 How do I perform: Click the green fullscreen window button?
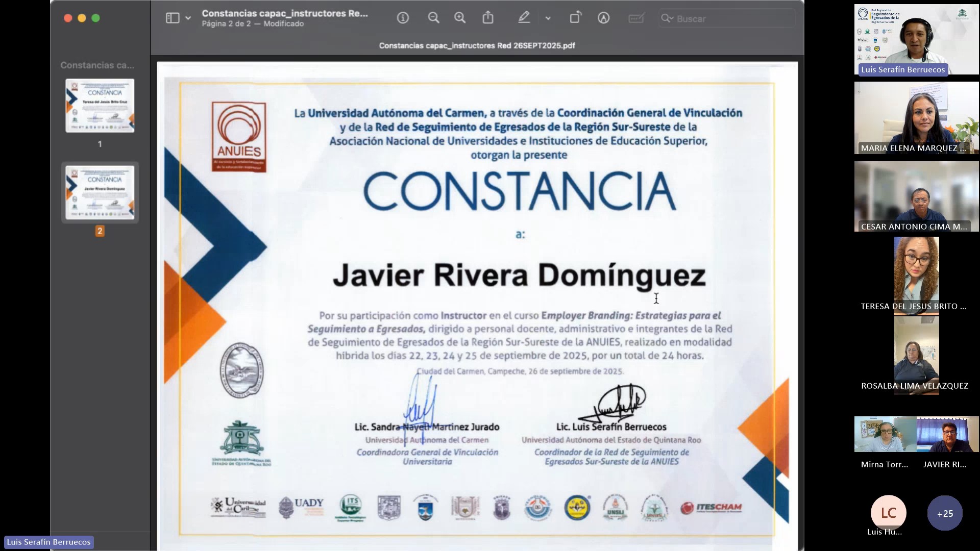pos(95,18)
